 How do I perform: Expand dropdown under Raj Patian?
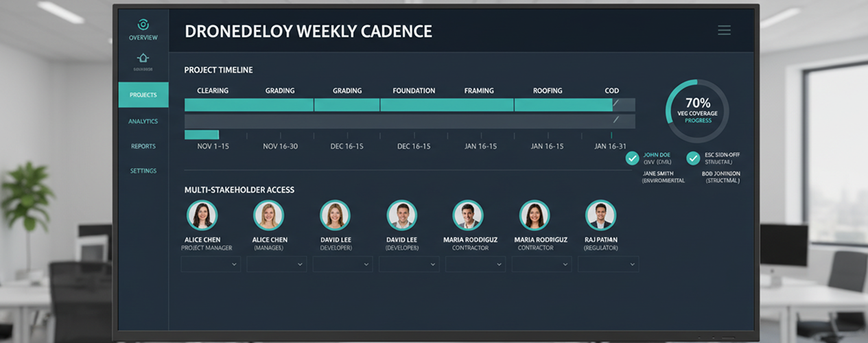click(609, 264)
